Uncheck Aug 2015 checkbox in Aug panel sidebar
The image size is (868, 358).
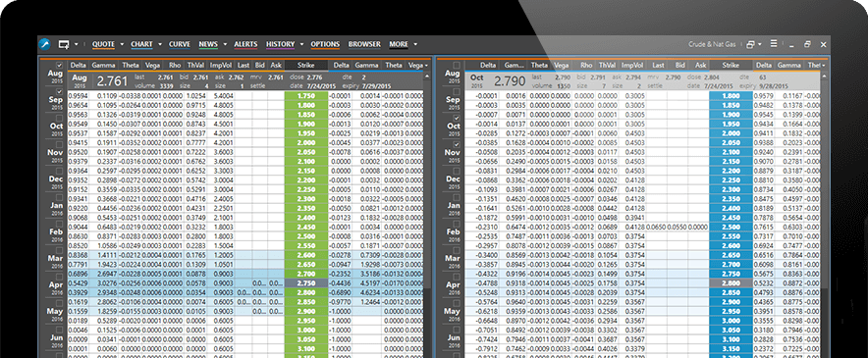pos(59,66)
